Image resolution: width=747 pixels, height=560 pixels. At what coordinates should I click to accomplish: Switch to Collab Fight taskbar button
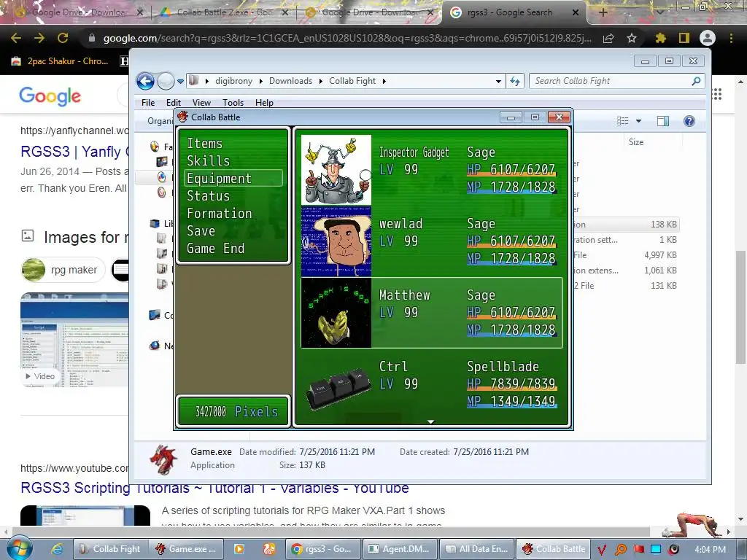(111, 549)
